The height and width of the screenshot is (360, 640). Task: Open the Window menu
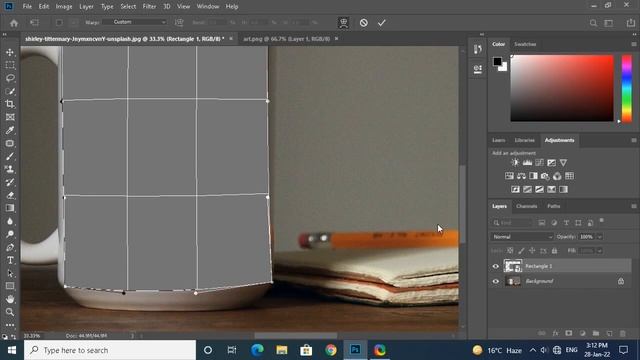coord(208,7)
